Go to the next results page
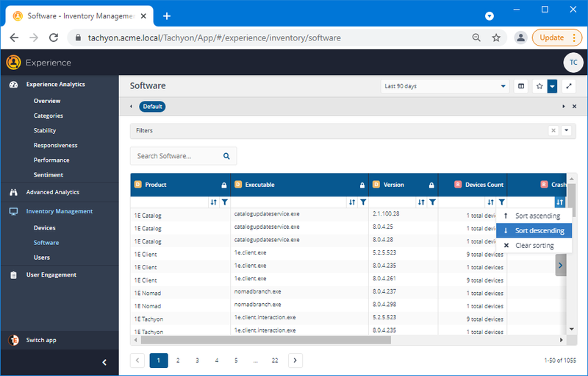The image size is (588, 376). tap(295, 361)
